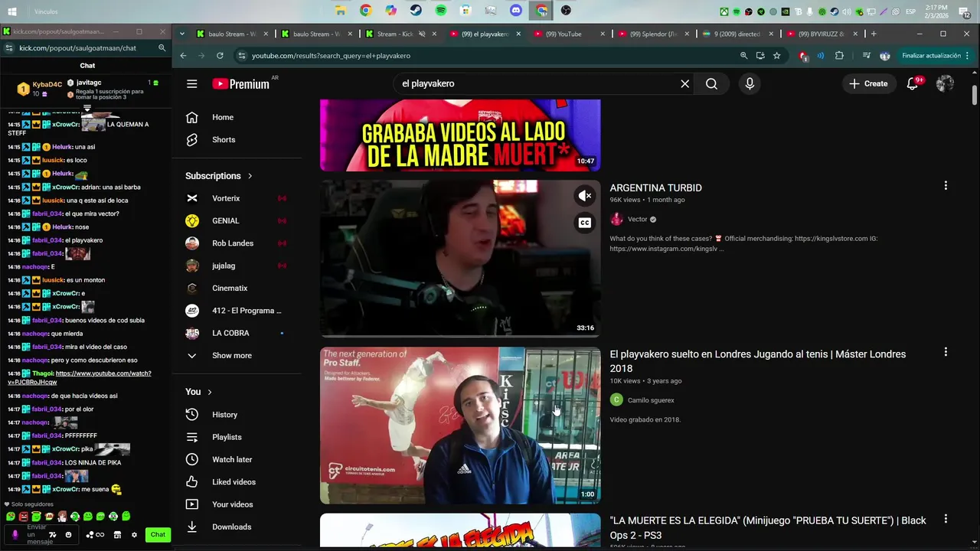This screenshot has height=551, width=980.
Task: Open OBS from the taskbar
Action: point(566,11)
